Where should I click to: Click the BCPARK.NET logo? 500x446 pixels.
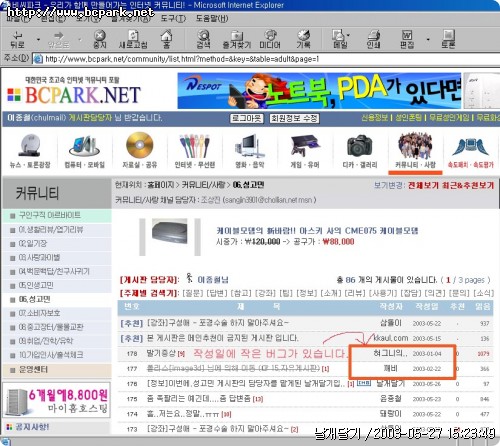[74, 94]
